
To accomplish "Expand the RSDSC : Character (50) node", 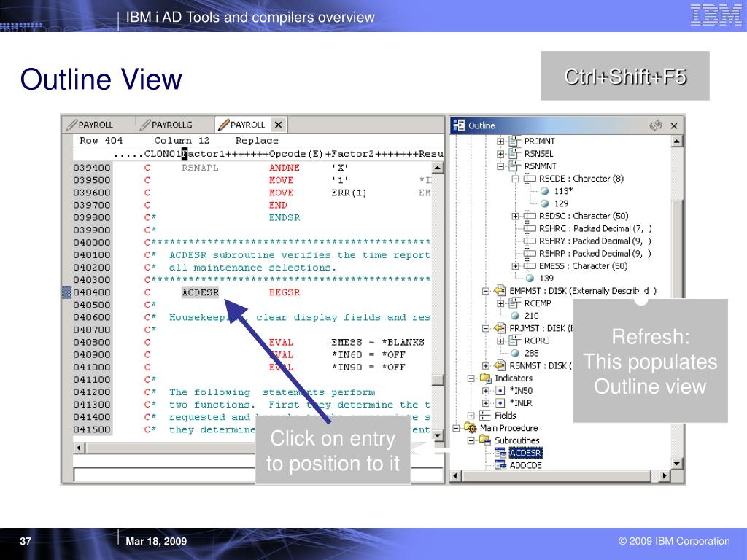I will (x=515, y=216).
